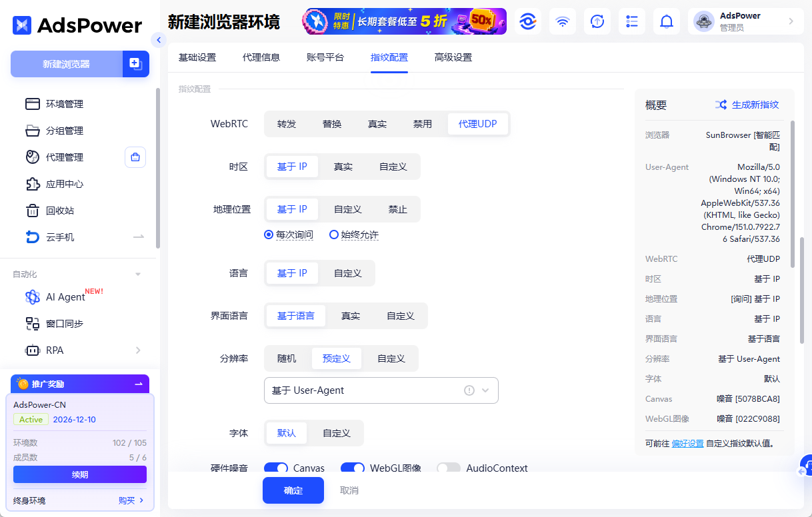The width and height of the screenshot is (812, 517).
Task: Click the user avatar icon
Action: tap(704, 21)
